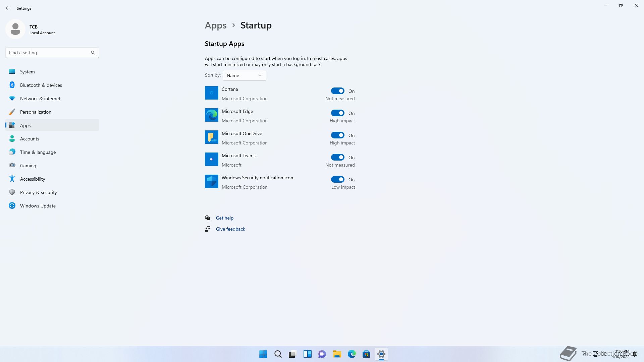Click the TCB Local Account name
Image resolution: width=644 pixels, height=362 pixels.
pyautogui.click(x=42, y=29)
